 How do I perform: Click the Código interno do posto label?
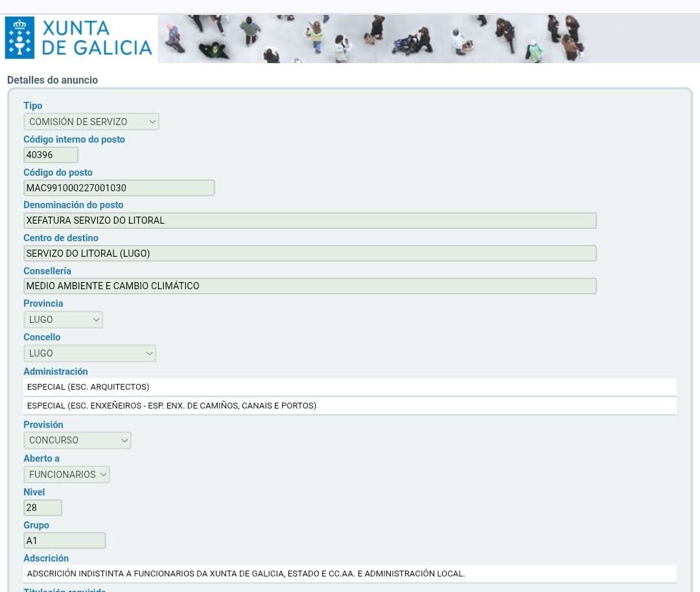pos(74,139)
